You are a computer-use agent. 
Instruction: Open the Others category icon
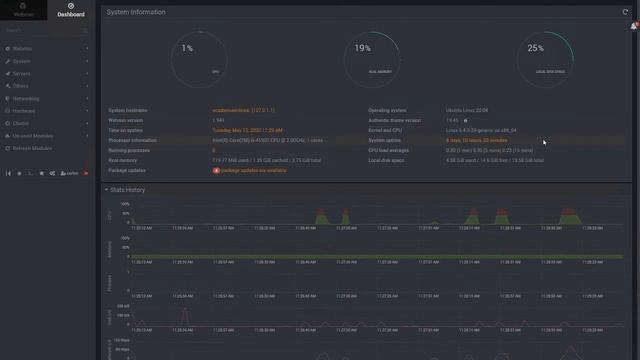7,86
